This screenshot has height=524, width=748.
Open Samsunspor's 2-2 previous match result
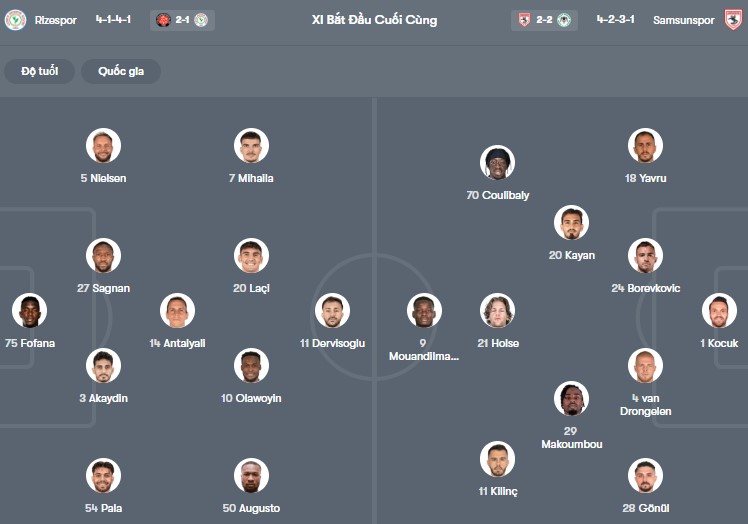click(543, 20)
